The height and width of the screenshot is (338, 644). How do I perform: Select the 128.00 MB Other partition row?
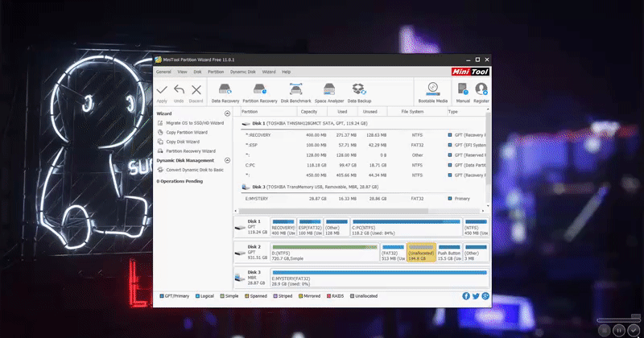click(363, 155)
